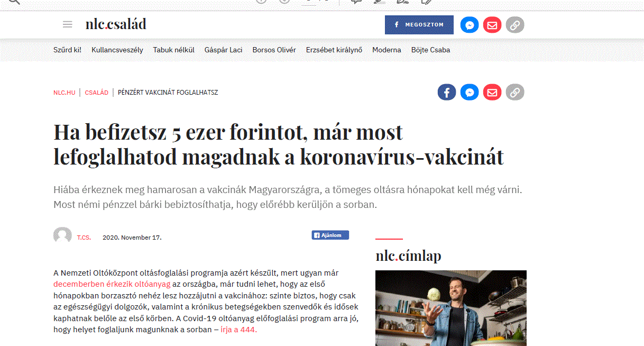Click the red email icon in the breadcrumb row
Viewport: 644px width, 346px height.
pos(492,93)
